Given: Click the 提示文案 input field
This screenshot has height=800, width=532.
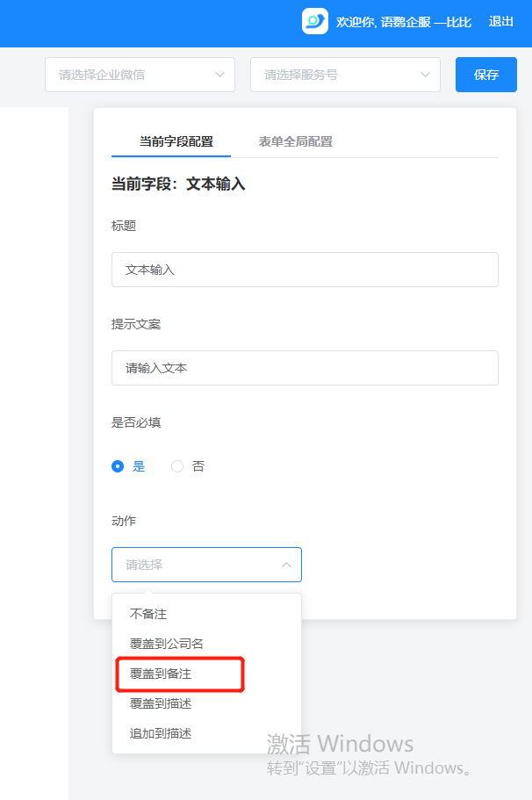Looking at the screenshot, I should (305, 368).
